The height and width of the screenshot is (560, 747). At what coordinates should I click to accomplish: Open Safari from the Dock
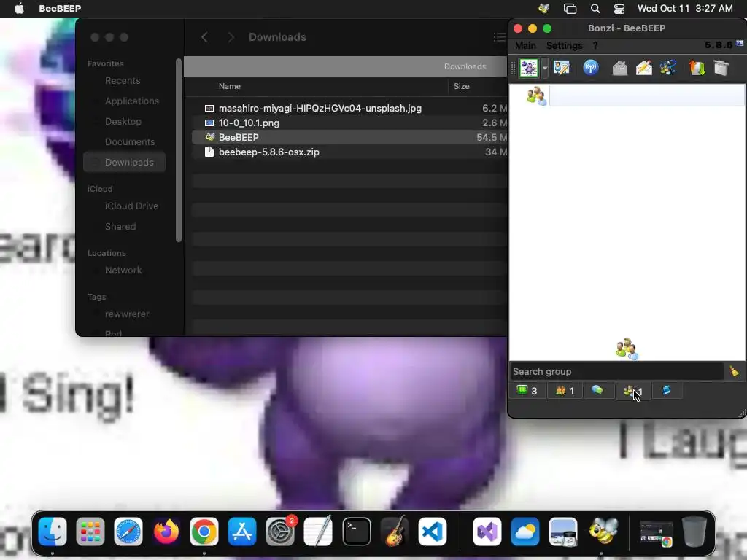128,532
